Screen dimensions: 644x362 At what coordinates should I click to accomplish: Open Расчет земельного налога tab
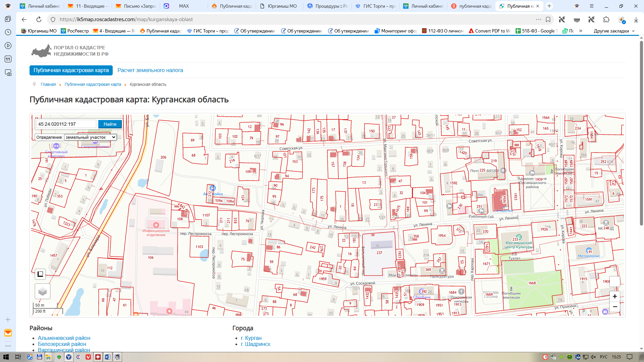pyautogui.click(x=150, y=70)
